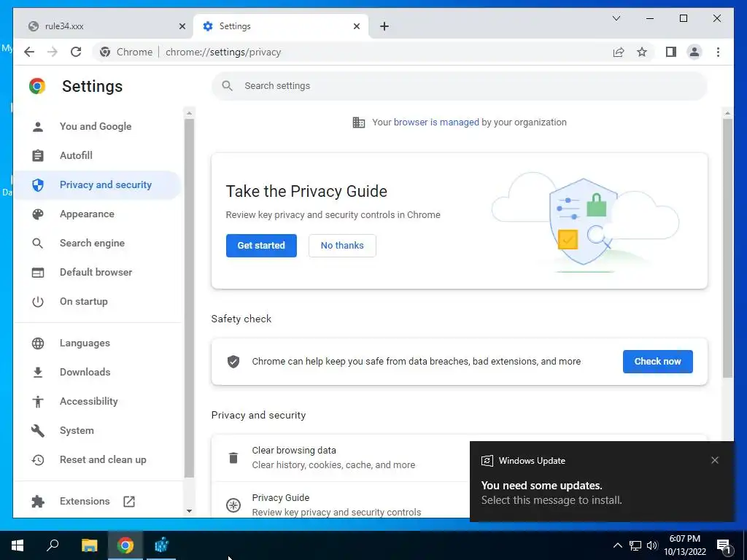Share this page via the share icon
The height and width of the screenshot is (560, 747).
(x=619, y=52)
